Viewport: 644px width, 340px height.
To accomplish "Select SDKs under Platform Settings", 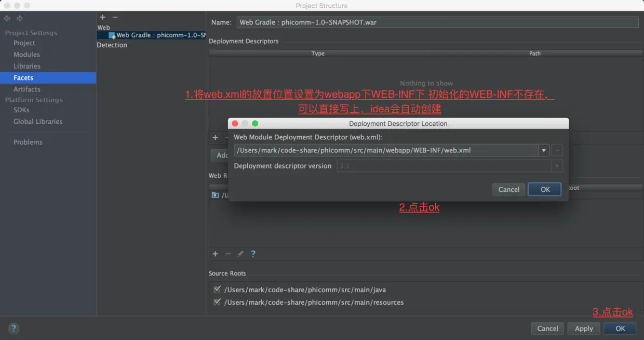I will (21, 110).
